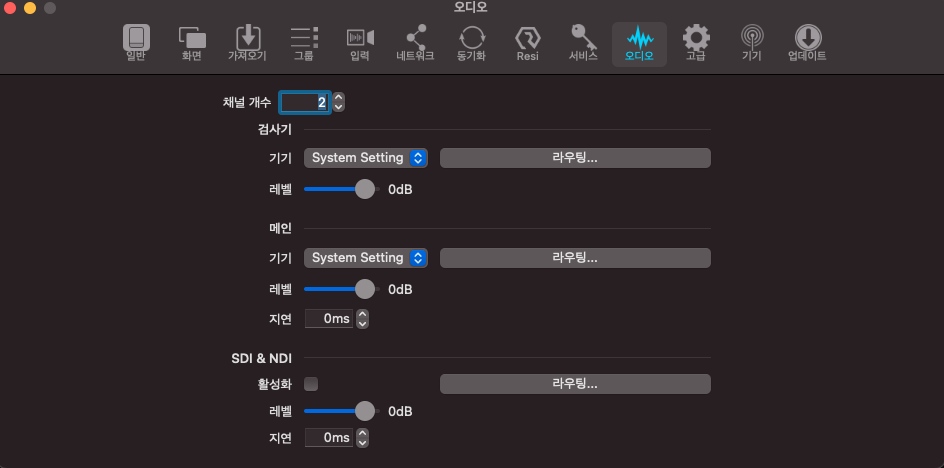Click the 오디오 window title
Image resolution: width=944 pixels, height=468 pixels.
(471, 7)
